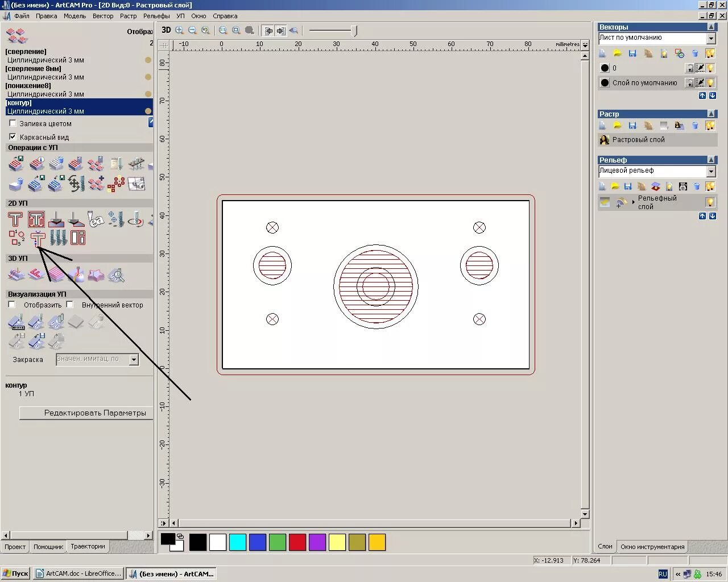Open the Файл menu

point(22,16)
